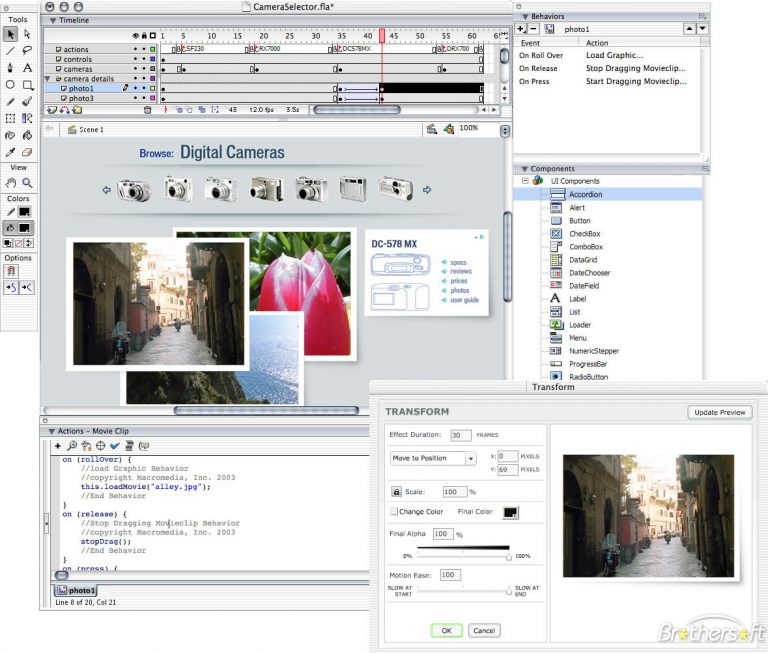Screen dimensions: 768x653
Task: Select the Oval tool
Action: [10, 84]
